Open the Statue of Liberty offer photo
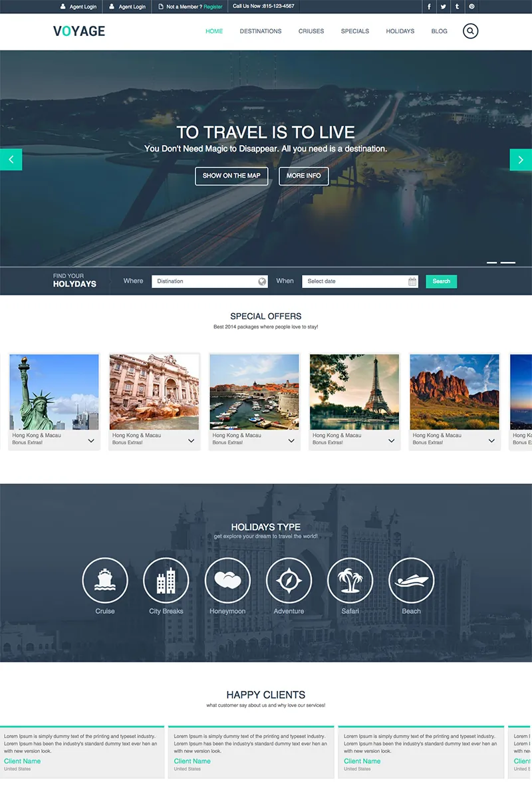This screenshot has height=798, width=532. point(55,392)
